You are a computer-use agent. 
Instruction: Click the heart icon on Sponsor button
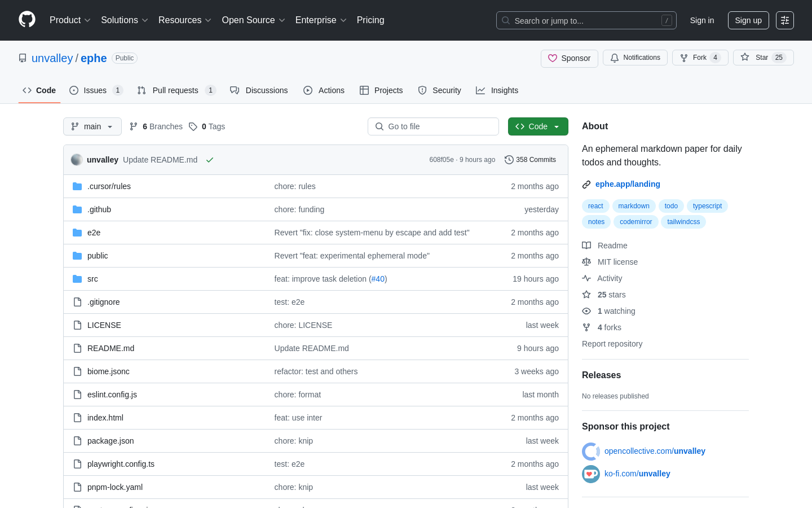click(x=553, y=58)
